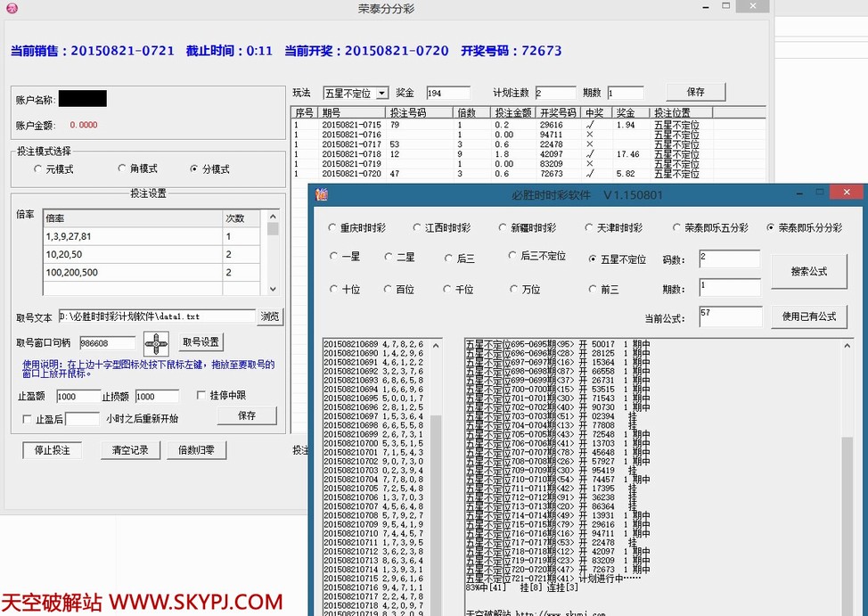Select the 元模式 betting mode
Image resolution: width=868 pixels, height=616 pixels.
37,168
